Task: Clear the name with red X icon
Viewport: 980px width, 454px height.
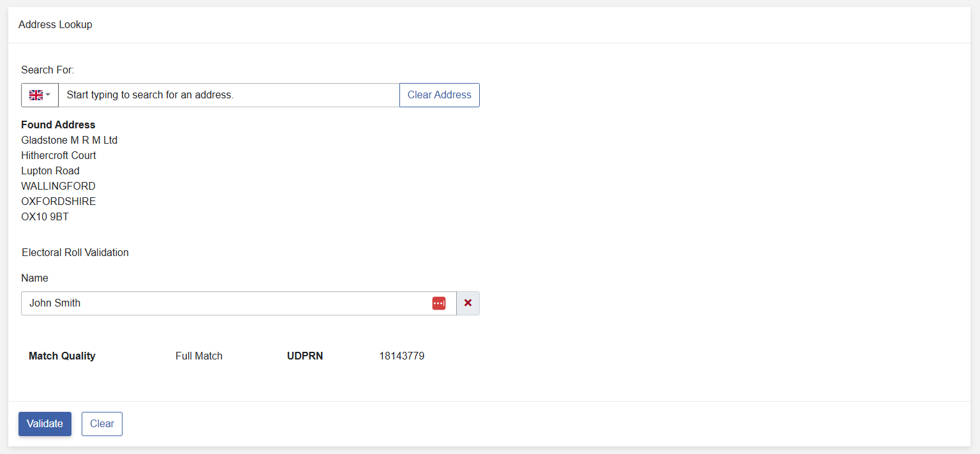Action: click(468, 303)
